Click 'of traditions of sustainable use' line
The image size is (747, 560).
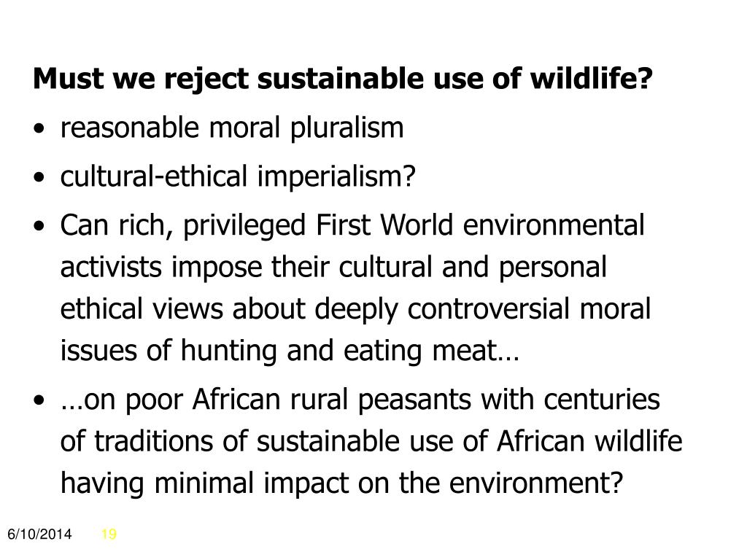pyautogui.click(x=371, y=441)
